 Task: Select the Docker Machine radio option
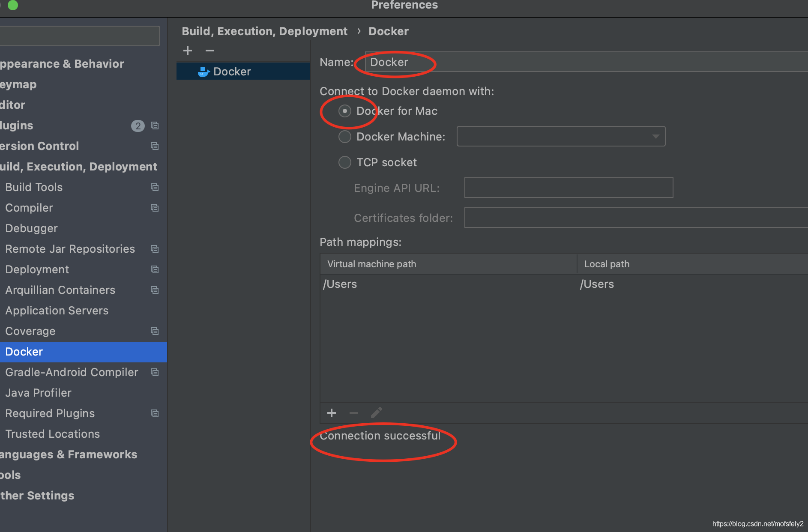tap(344, 137)
